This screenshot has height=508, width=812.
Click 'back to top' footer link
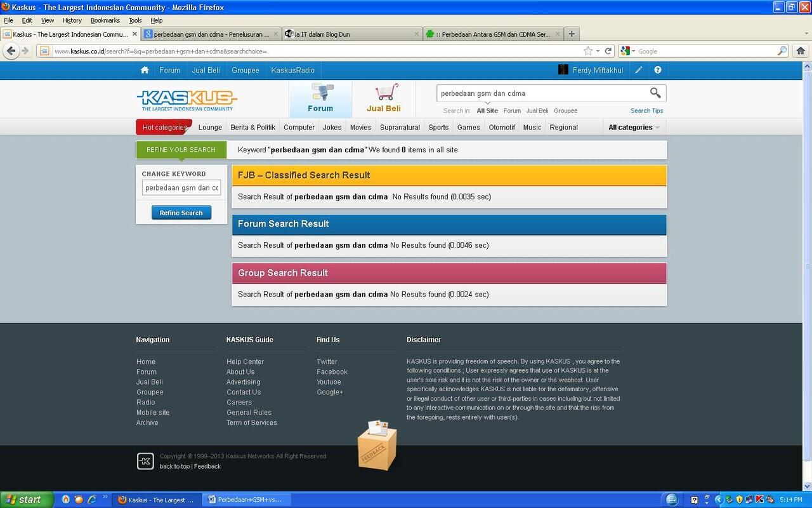point(174,467)
